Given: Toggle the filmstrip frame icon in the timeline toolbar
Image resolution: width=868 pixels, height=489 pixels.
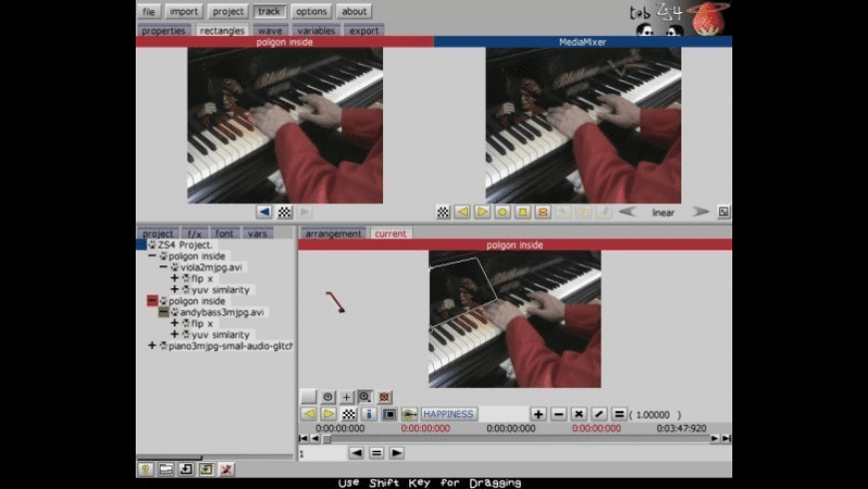Looking at the screenshot, I should (x=389, y=414).
